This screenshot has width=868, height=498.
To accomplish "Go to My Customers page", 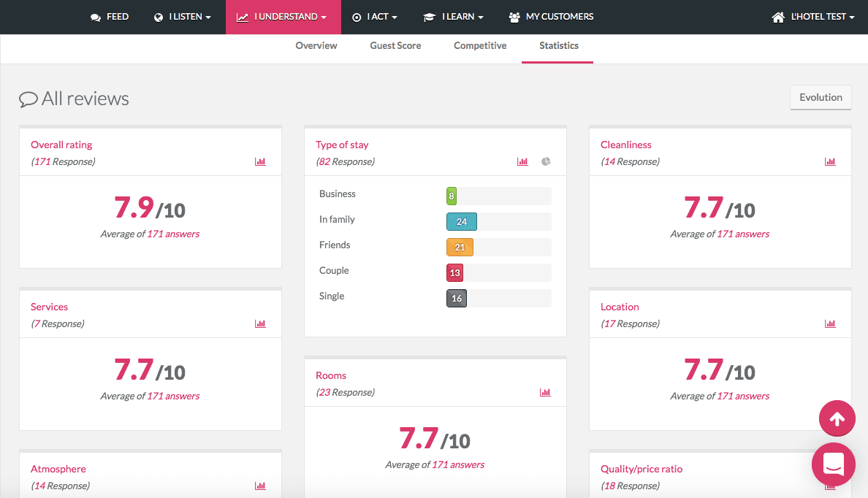I will click(552, 17).
